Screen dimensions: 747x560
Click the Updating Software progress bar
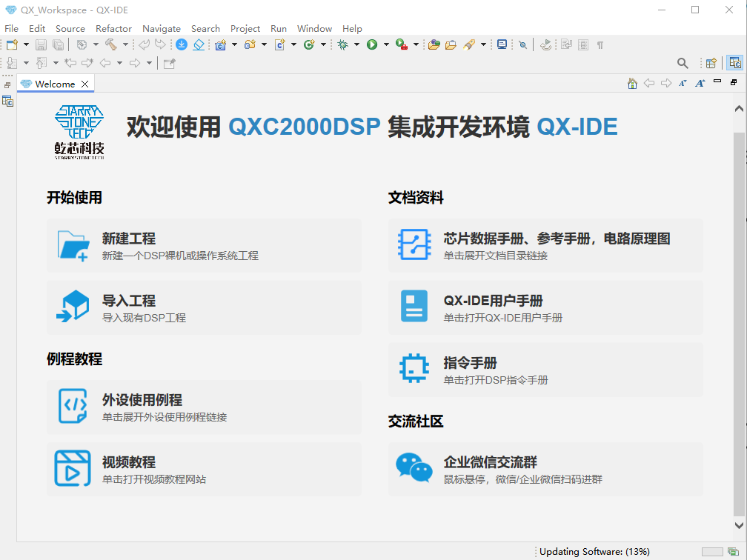click(712, 551)
